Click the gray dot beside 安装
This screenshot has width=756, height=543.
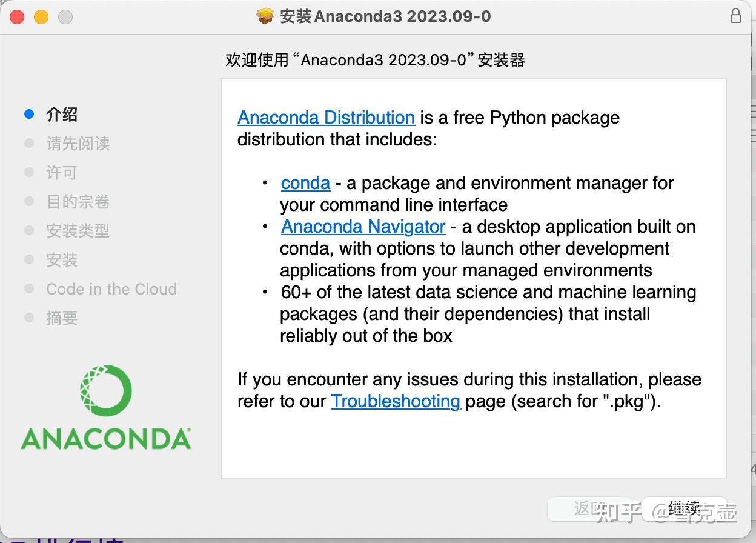click(28, 259)
